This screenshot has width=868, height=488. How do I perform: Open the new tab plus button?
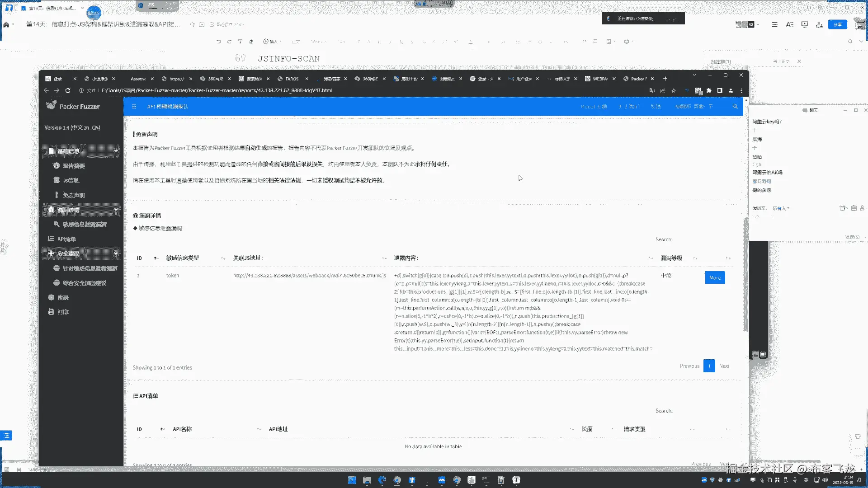665,79
